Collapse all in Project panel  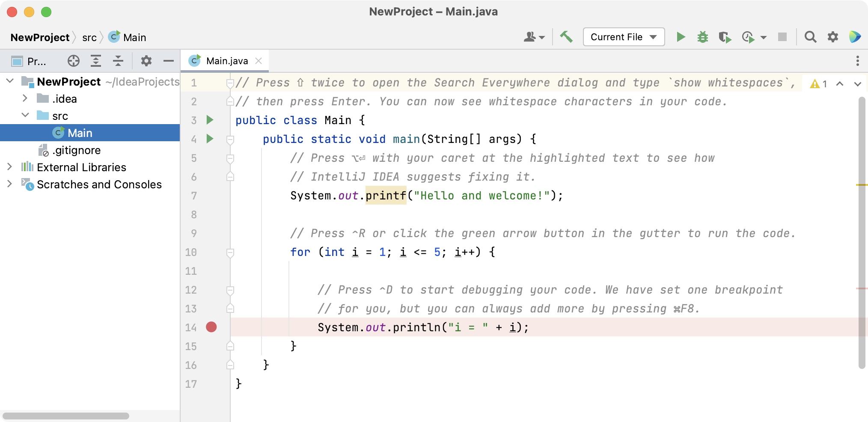[x=118, y=61]
